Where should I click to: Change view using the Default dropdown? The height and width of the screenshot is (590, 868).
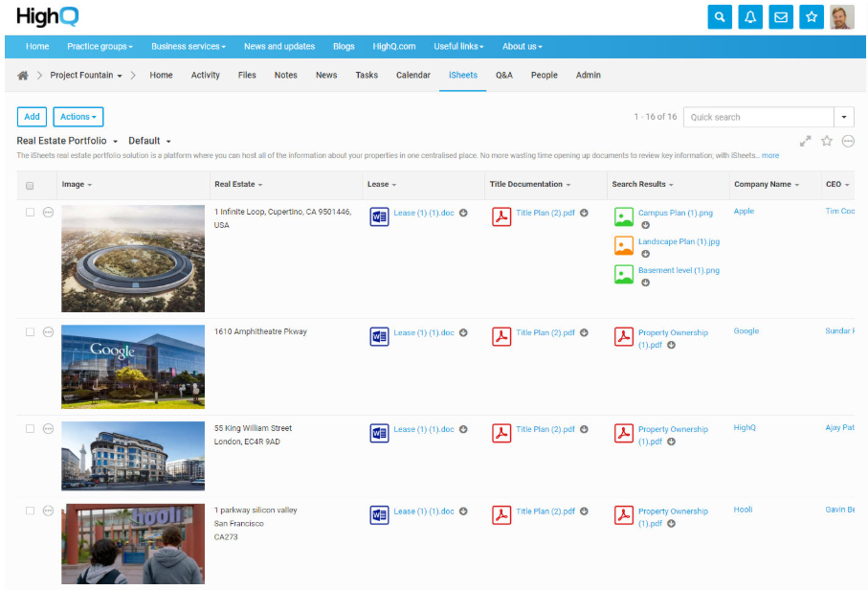pos(149,141)
